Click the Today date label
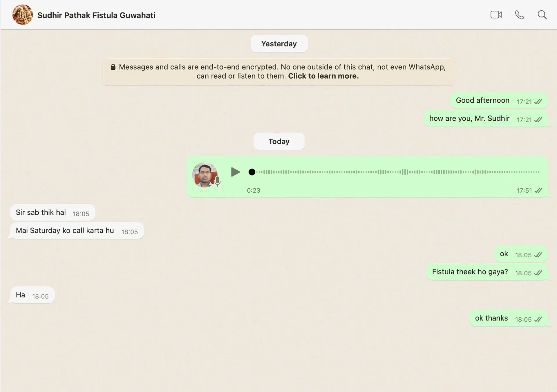 point(279,142)
